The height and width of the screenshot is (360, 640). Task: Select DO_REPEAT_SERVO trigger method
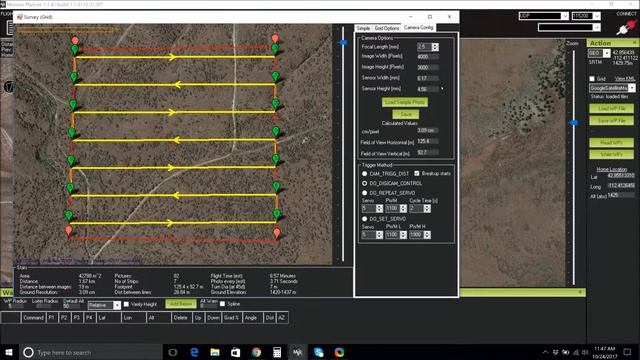pos(364,193)
